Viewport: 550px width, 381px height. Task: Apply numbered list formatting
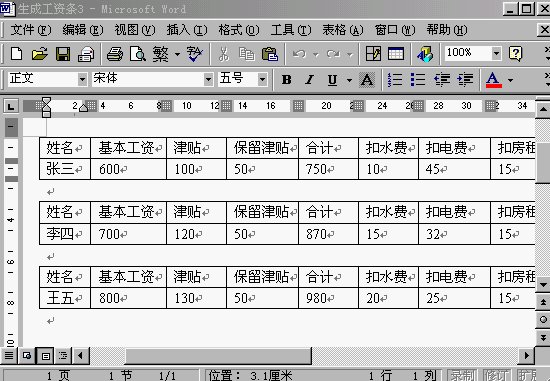pyautogui.click(x=395, y=80)
